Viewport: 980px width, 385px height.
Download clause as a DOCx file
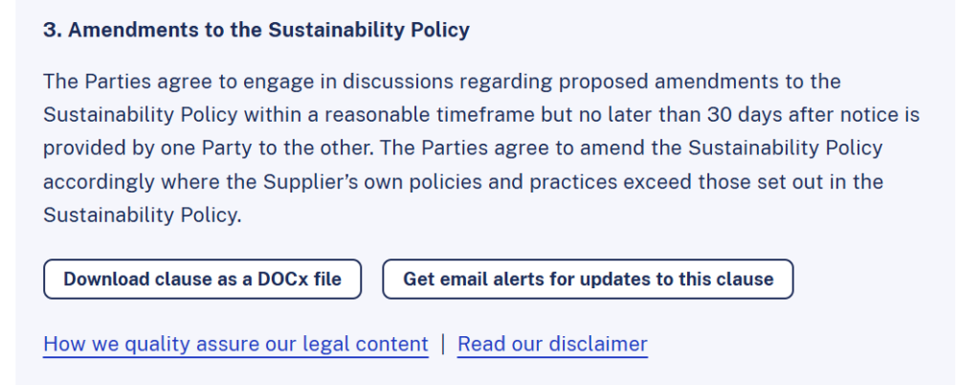pyautogui.click(x=202, y=279)
